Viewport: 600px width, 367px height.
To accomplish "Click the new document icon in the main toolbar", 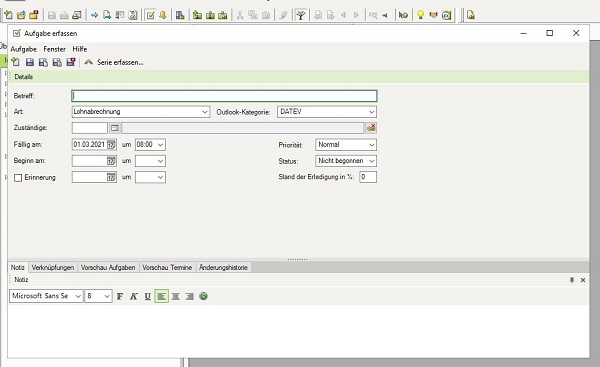I will point(8,15).
